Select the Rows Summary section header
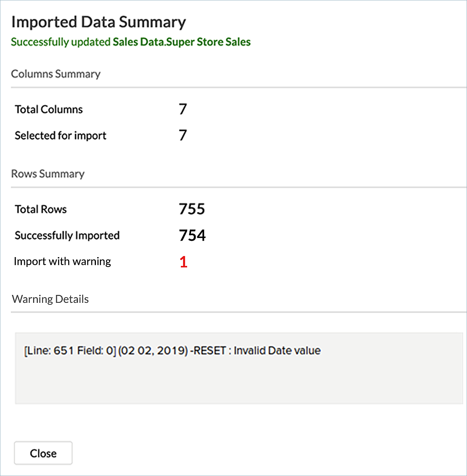 pos(48,174)
